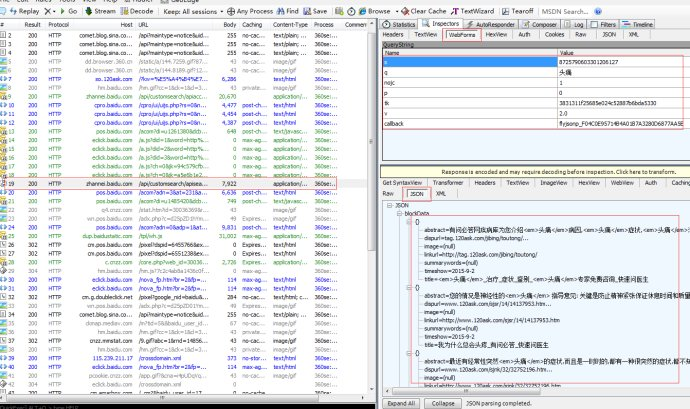Click the yellow 'Response is encoded' transform bar

click(x=535, y=172)
